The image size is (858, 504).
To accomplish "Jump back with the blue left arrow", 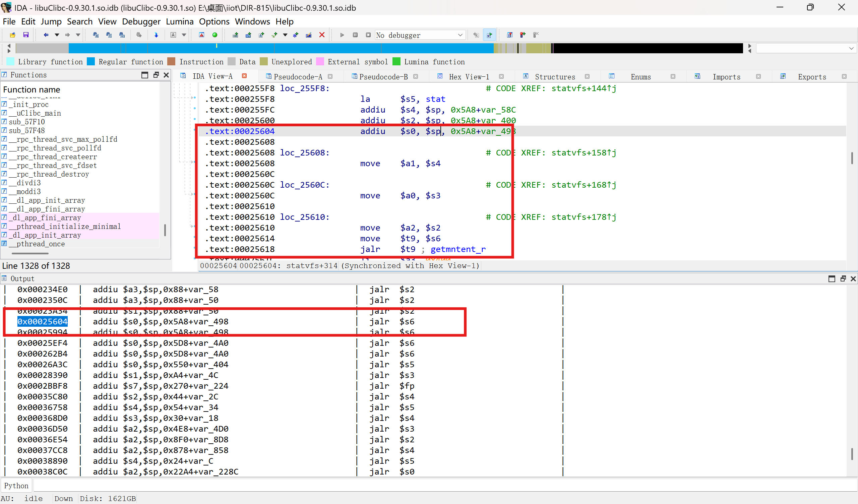I will [x=46, y=35].
